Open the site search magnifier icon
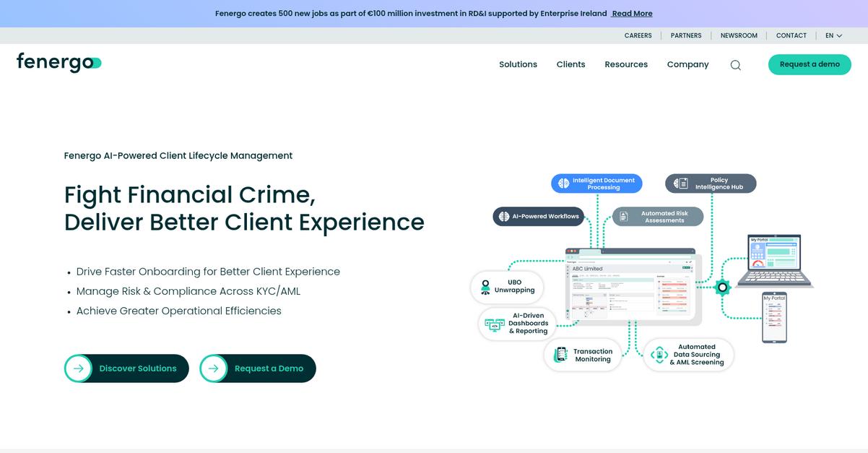This screenshot has width=868, height=453. tap(735, 64)
